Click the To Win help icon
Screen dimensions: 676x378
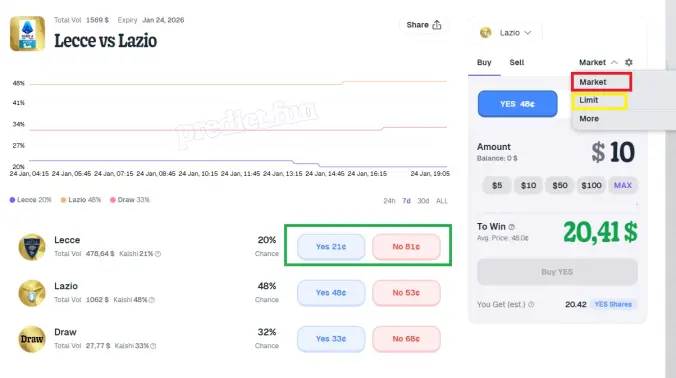(x=511, y=227)
